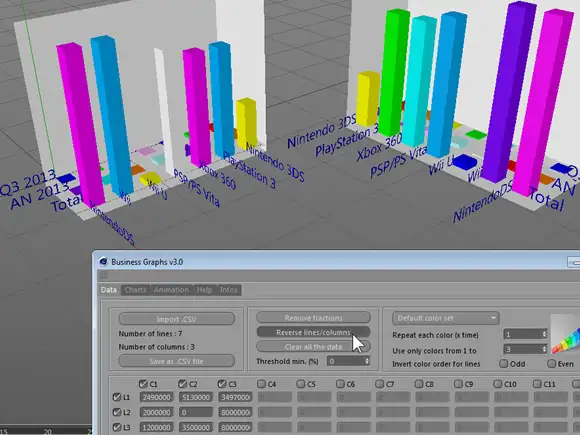Uncheck the L1 line checkbox

117,397
